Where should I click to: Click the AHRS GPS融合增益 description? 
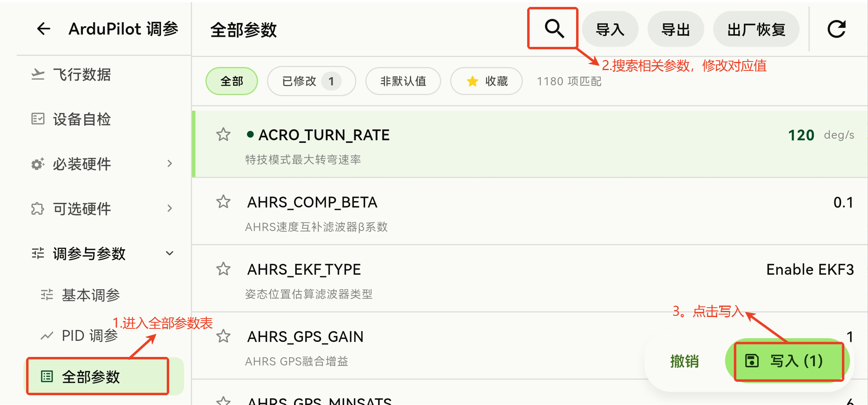pos(296,361)
